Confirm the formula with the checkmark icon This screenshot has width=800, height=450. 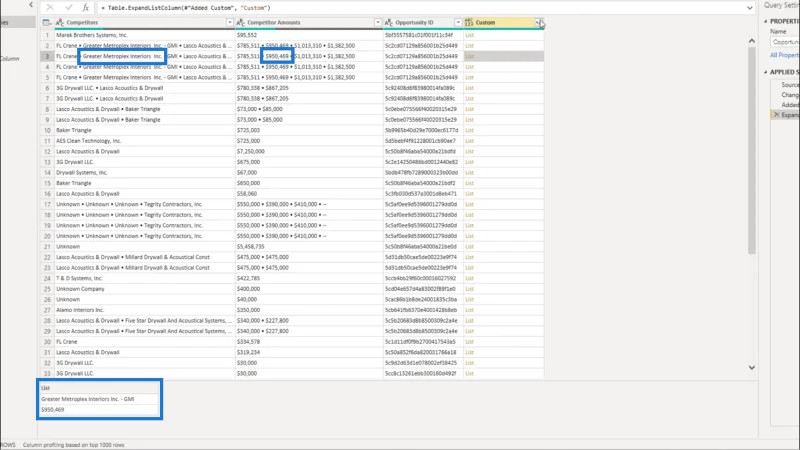68,8
